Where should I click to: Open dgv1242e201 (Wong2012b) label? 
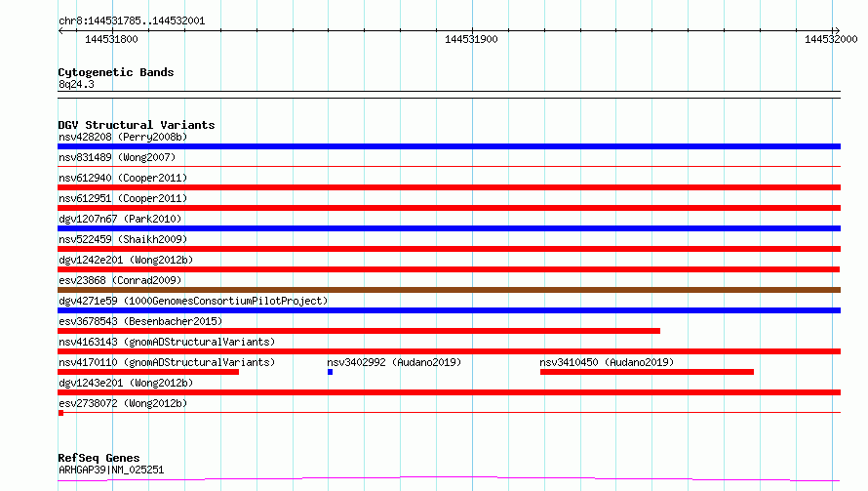(126, 260)
